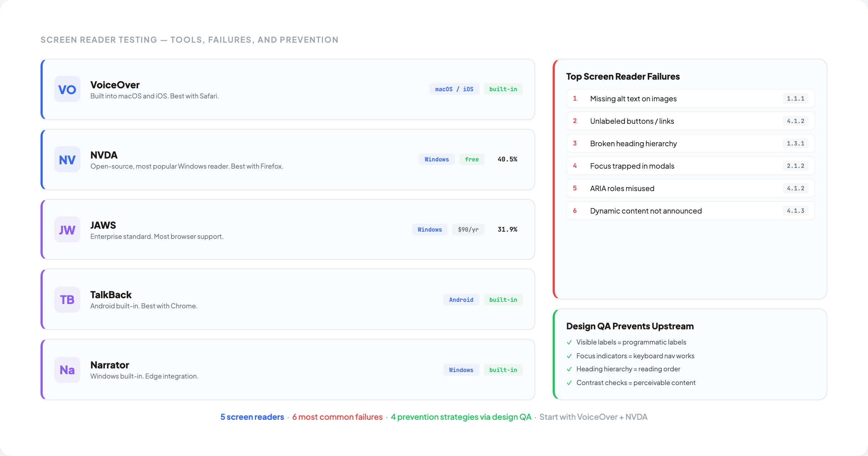Open the TalkBack title
Image resolution: width=868 pixels, height=456 pixels.
111,295
